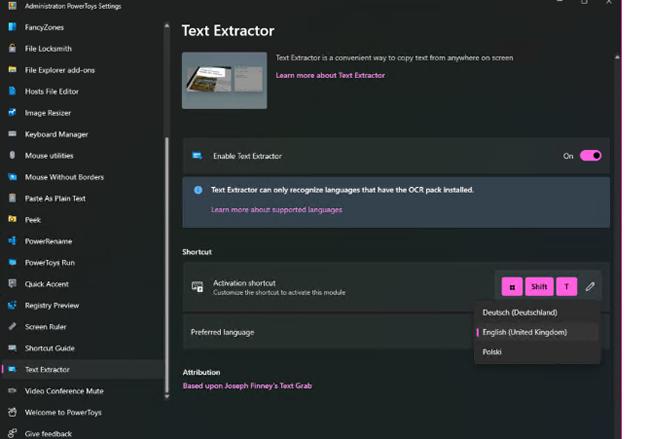Disable the Enable Text Extractor toggle
Screen dimensions: 650x439
point(590,156)
